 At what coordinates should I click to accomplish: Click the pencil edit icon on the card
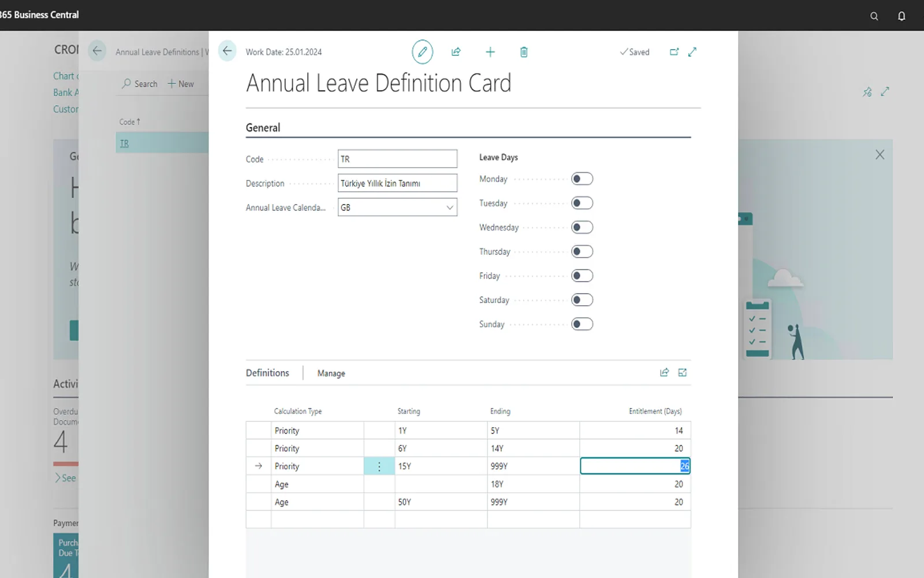point(422,52)
